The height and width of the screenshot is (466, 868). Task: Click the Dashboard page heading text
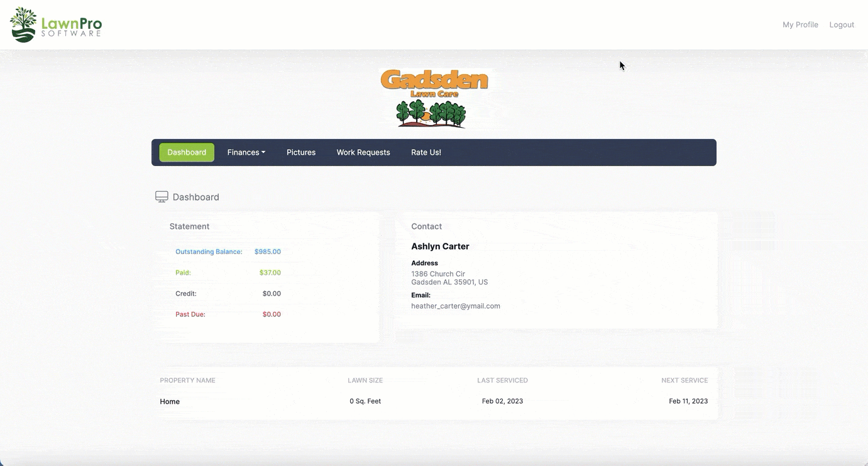click(x=195, y=197)
